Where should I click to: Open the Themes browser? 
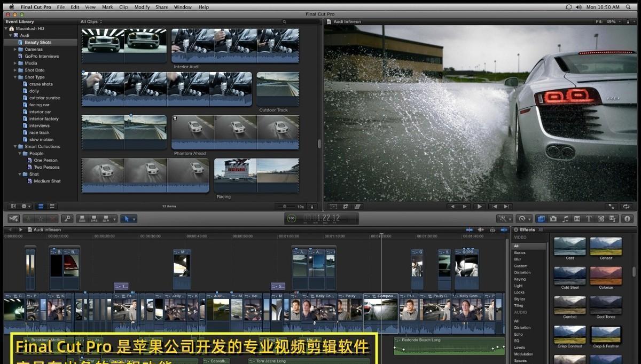613,218
